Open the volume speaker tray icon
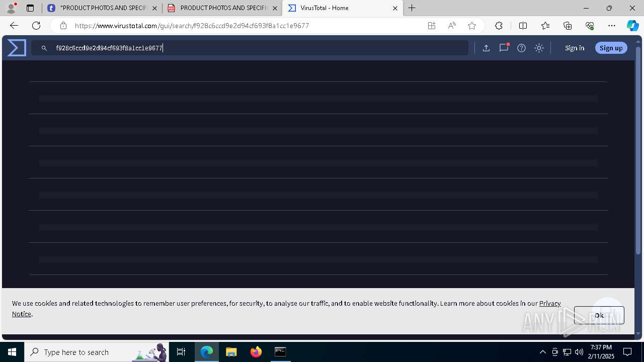The width and height of the screenshot is (644, 362). [579, 352]
